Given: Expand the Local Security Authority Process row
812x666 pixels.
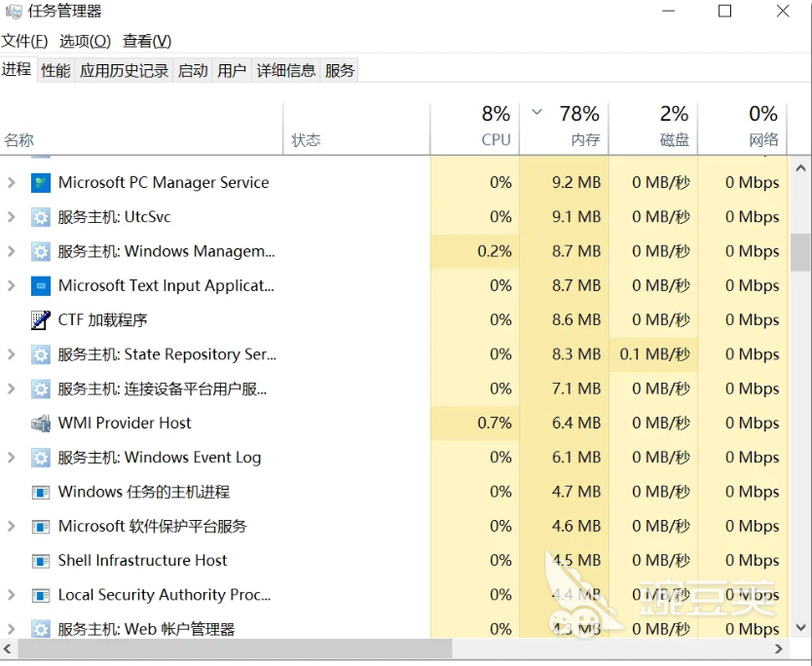Looking at the screenshot, I should (12, 595).
